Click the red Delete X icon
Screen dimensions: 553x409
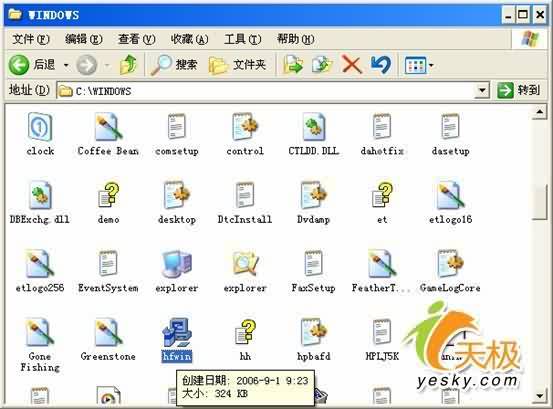351,65
